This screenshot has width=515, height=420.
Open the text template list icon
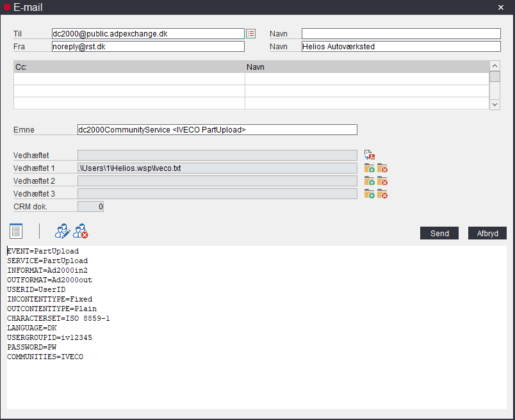pyautogui.click(x=16, y=231)
